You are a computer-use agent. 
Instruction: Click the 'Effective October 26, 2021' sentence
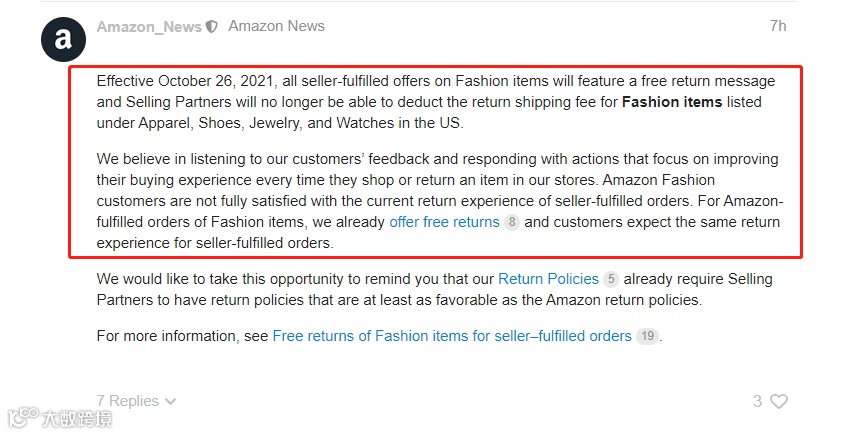coord(436,102)
